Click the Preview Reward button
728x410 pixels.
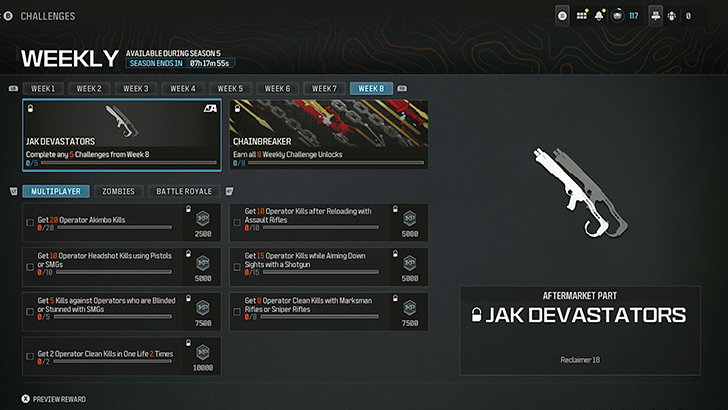pos(54,399)
